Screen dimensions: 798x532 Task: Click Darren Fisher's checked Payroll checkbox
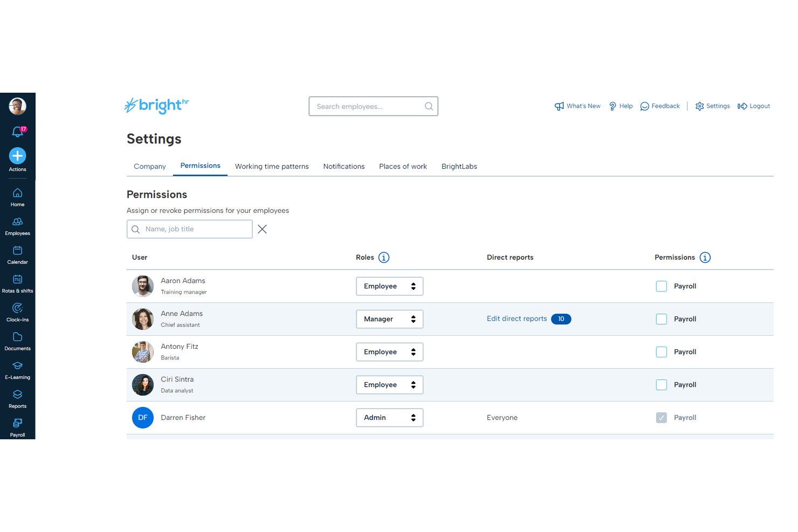tap(662, 418)
